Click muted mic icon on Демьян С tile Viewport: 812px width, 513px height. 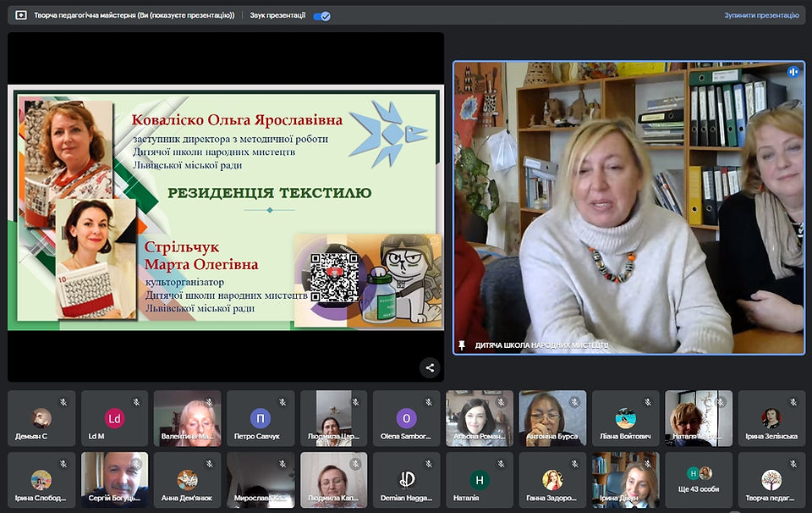coord(63,402)
